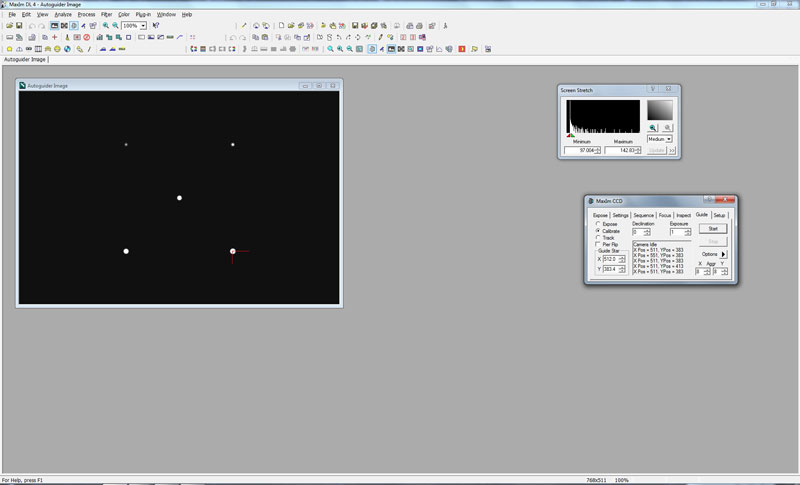The image size is (800, 485).
Task: Click the Guide Star X position field
Action: coord(609,259)
